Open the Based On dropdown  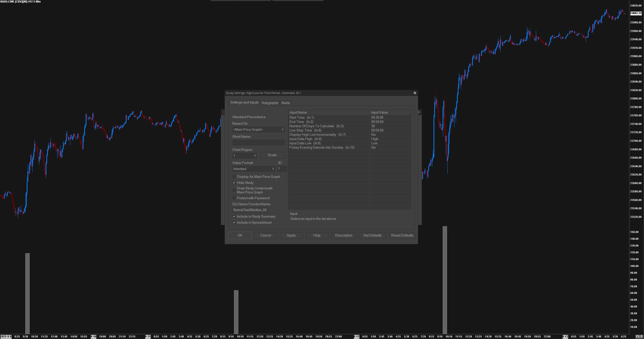tap(282, 129)
